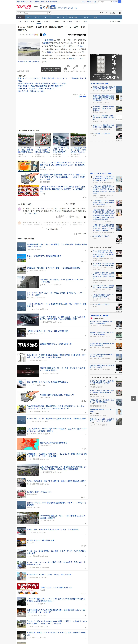The height and width of the screenshot is (644, 138).
Task: Click the なるほど reaction on first comment
Action: 70,217
